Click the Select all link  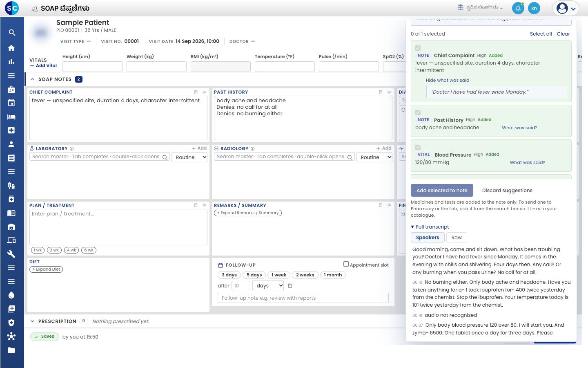[x=541, y=34]
